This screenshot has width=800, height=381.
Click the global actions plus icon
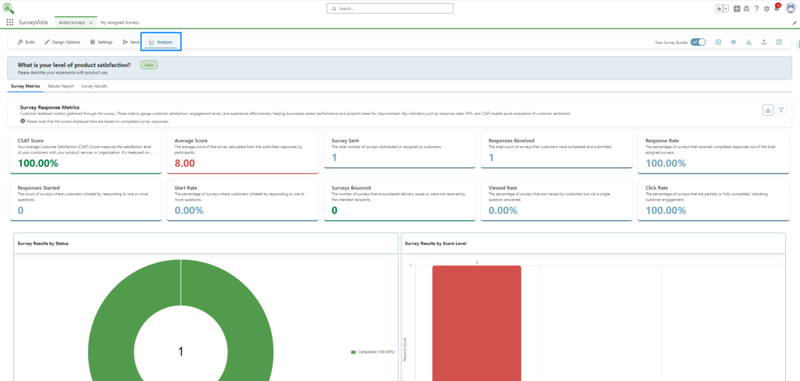click(x=737, y=9)
